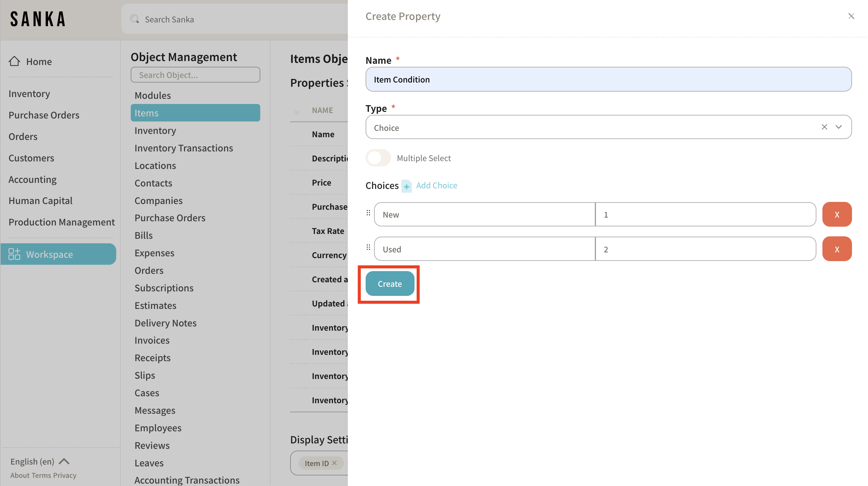
Task: Close the Create Property panel
Action: point(851,16)
